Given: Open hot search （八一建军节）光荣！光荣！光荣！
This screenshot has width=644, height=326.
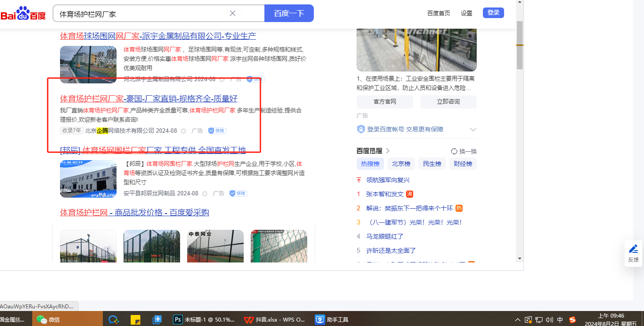Looking at the screenshot, I should click(414, 222).
